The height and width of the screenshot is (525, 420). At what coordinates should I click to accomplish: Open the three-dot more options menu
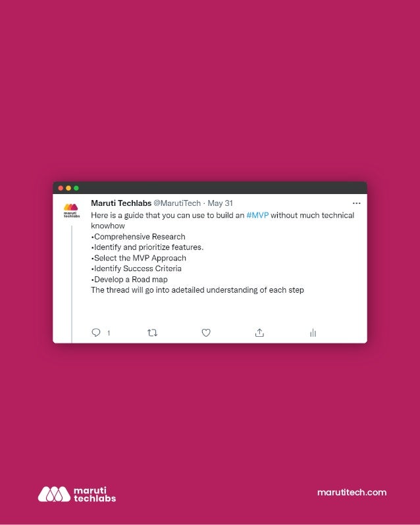point(356,203)
